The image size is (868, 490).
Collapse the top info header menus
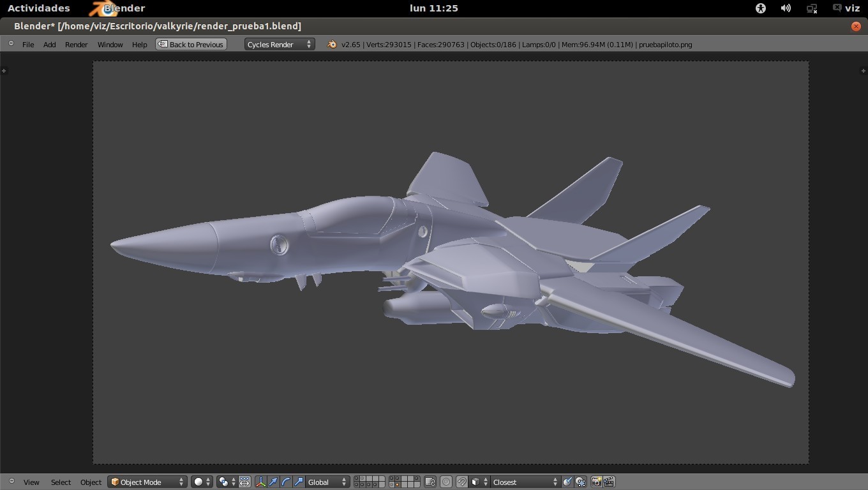pos(11,43)
